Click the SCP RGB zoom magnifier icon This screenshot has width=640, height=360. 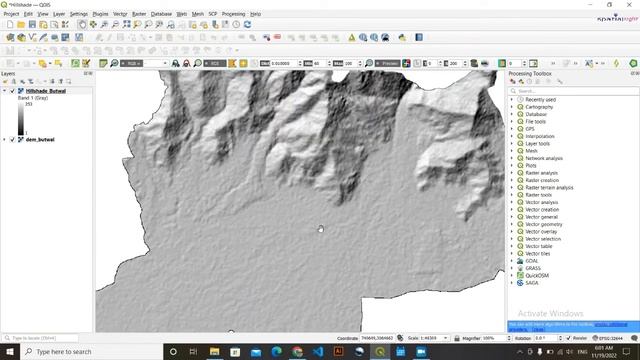114,63
